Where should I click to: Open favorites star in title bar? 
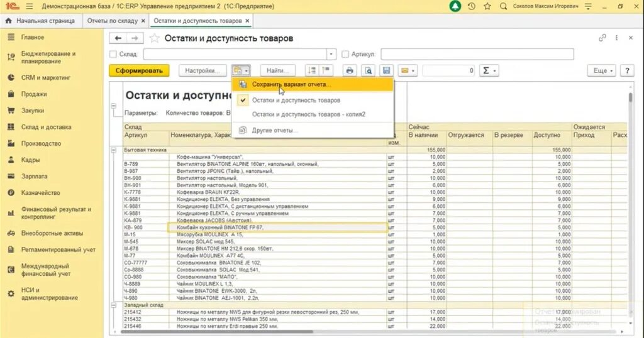coord(487,6)
